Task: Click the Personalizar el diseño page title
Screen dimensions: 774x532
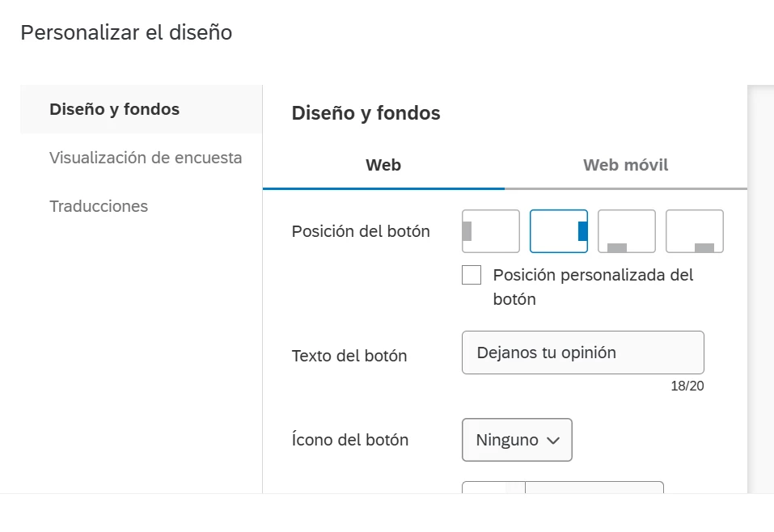Action: (126, 32)
